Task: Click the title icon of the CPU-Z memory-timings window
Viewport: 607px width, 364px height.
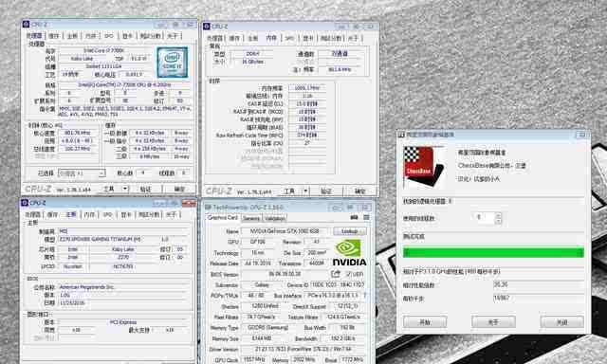Action: pos(207,26)
